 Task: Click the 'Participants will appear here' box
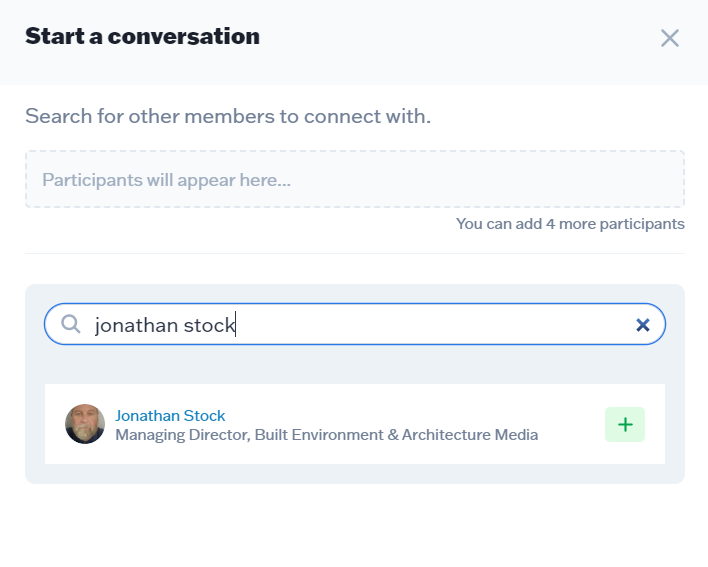pos(354,180)
